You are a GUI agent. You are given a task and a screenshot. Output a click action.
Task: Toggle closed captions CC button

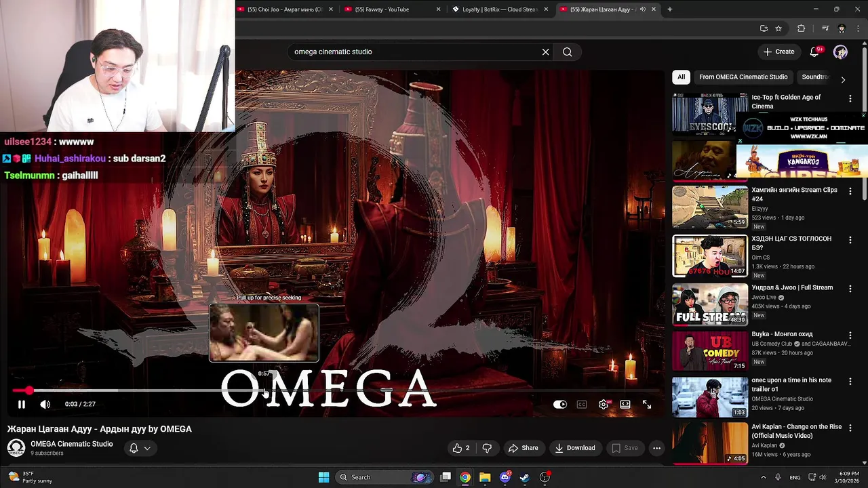(x=582, y=404)
